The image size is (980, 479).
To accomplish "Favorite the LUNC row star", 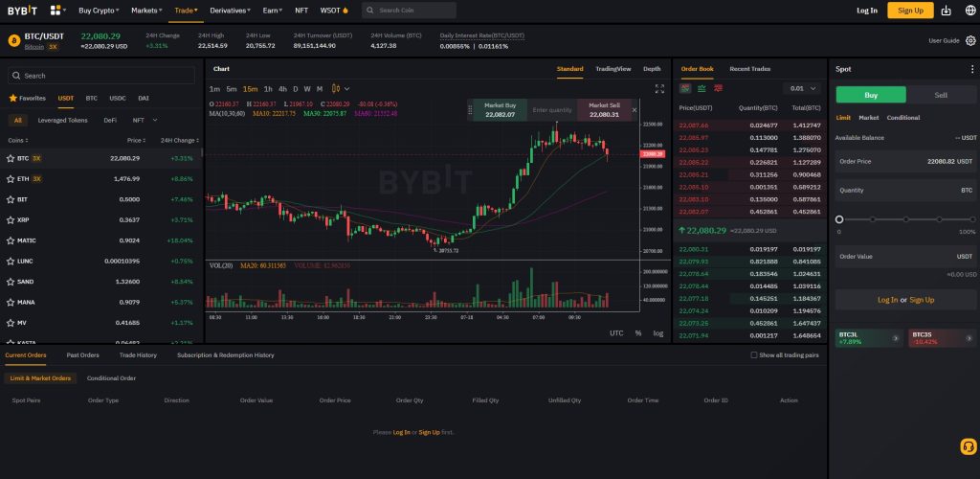I will (11, 262).
